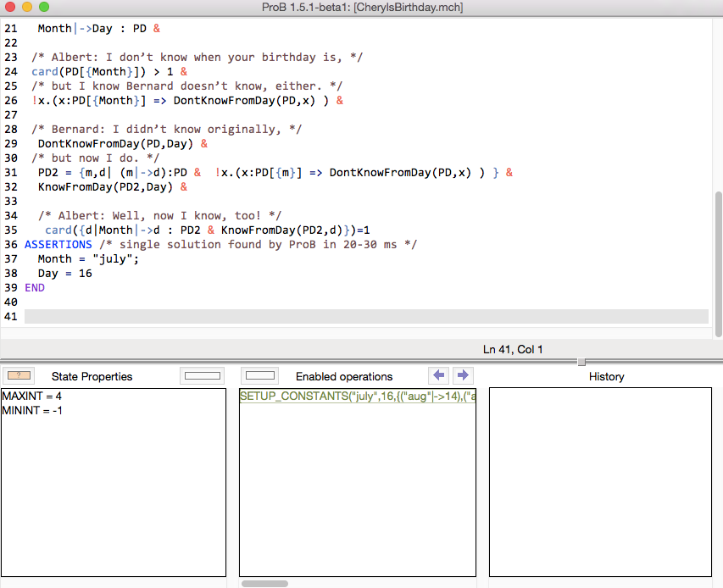Click the pane divider handle below the editor
723x588 pixels.
click(581, 362)
